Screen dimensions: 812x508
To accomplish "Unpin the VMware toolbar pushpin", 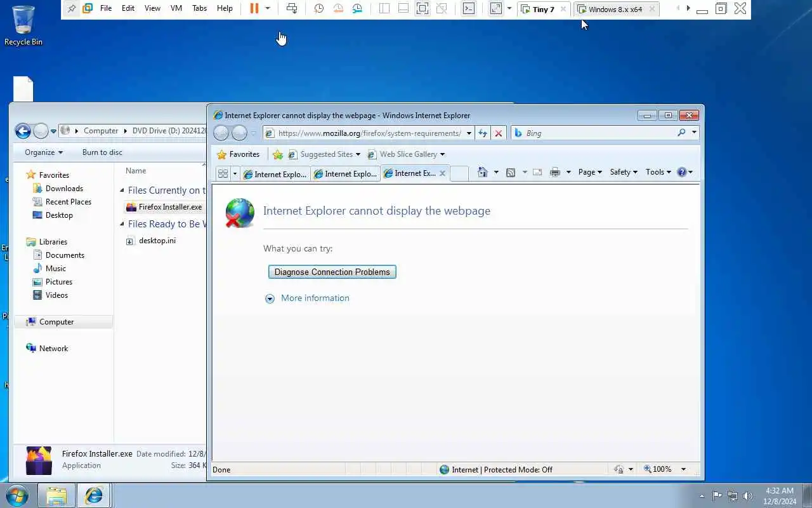I will click(x=72, y=8).
